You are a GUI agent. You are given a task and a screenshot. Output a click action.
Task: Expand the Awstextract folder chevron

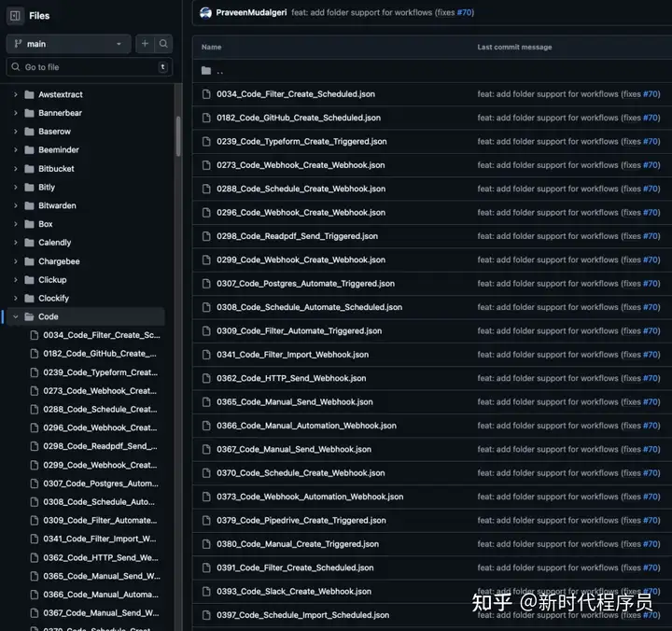[x=16, y=94]
